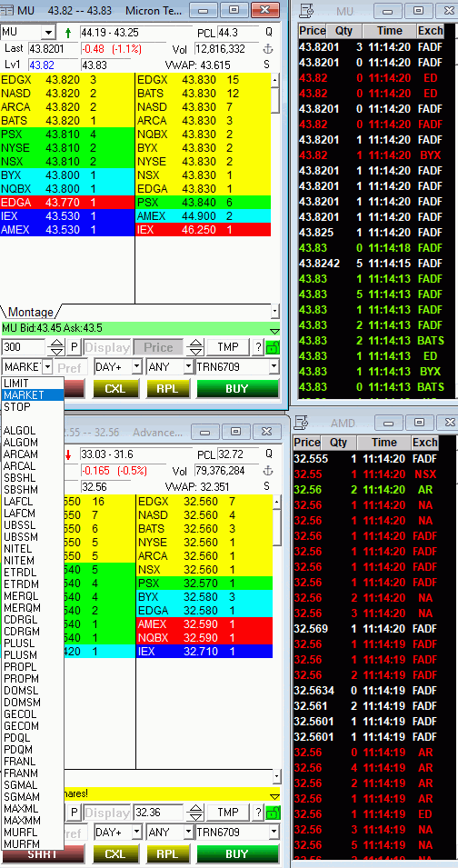This screenshot has width=458, height=868.
Task: Click the price stepper arrows in MU window
Action: click(195, 347)
